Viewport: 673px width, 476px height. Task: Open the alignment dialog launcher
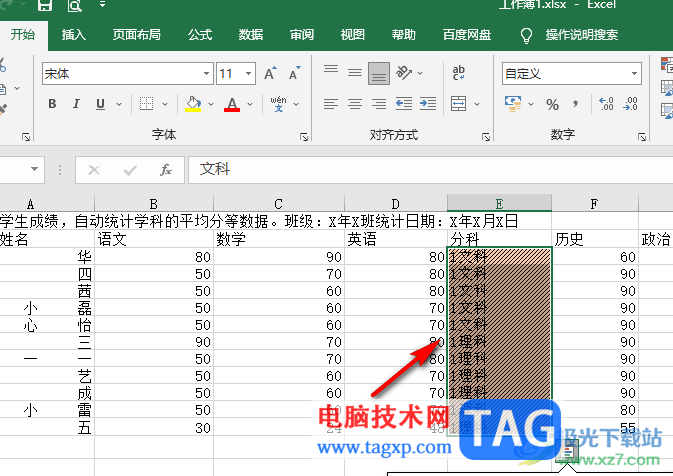[486, 137]
